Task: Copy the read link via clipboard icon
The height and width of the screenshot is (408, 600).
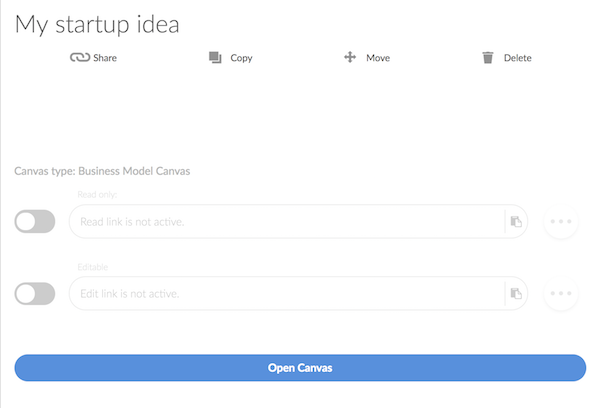Action: click(x=516, y=222)
